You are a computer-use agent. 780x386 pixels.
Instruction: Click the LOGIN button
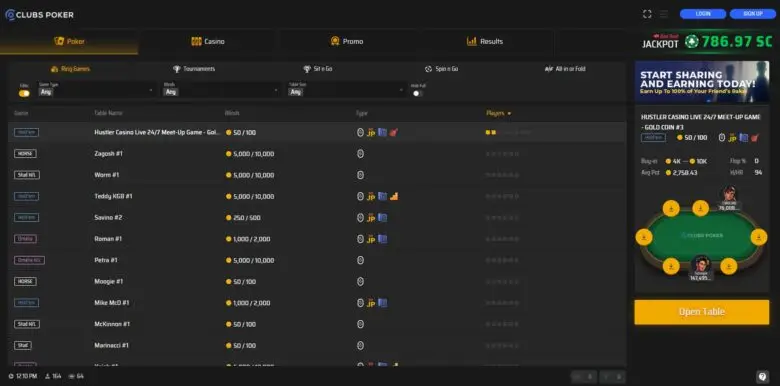point(703,14)
